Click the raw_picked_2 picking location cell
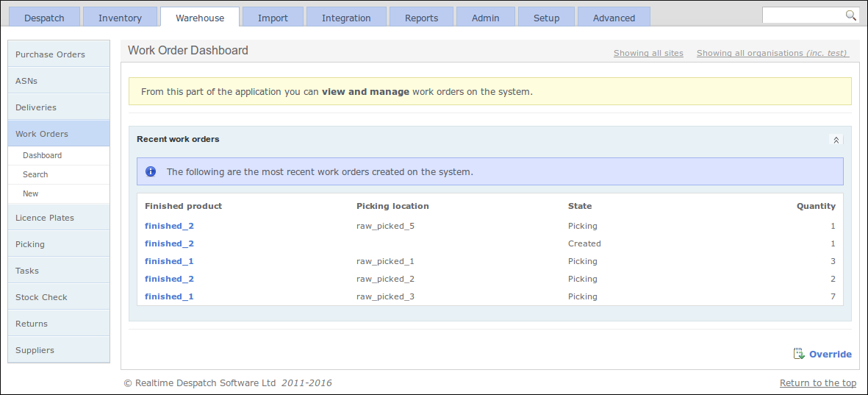The width and height of the screenshot is (868, 395). click(x=385, y=280)
